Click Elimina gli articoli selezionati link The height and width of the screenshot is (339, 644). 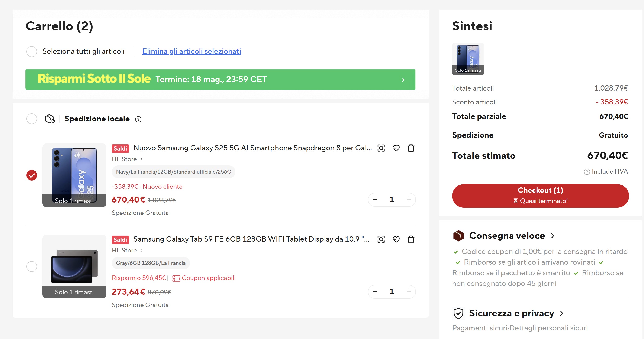(191, 51)
